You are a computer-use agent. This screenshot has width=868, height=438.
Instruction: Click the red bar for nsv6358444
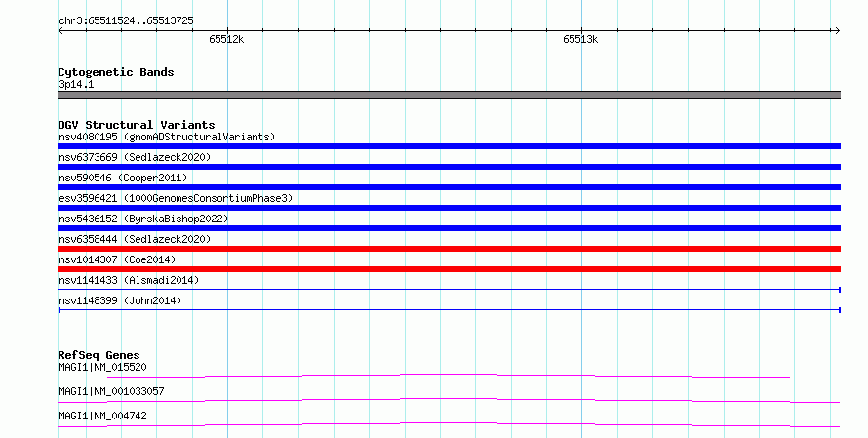click(449, 249)
